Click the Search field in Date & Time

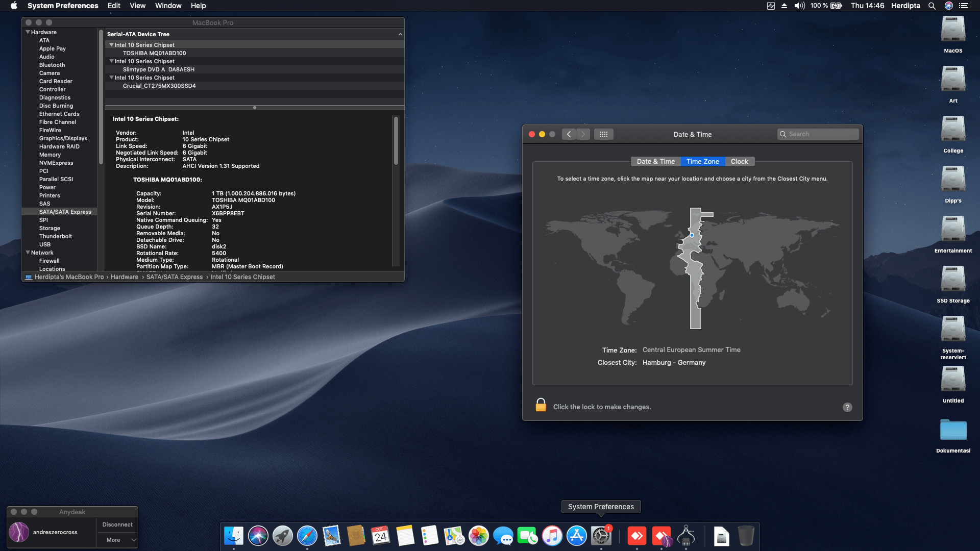click(x=818, y=134)
